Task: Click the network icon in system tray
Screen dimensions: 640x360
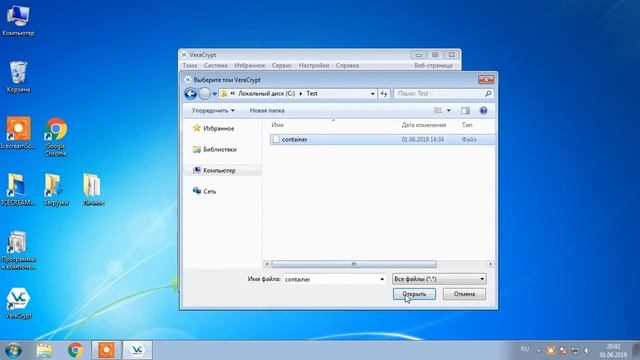Action: 575,350
